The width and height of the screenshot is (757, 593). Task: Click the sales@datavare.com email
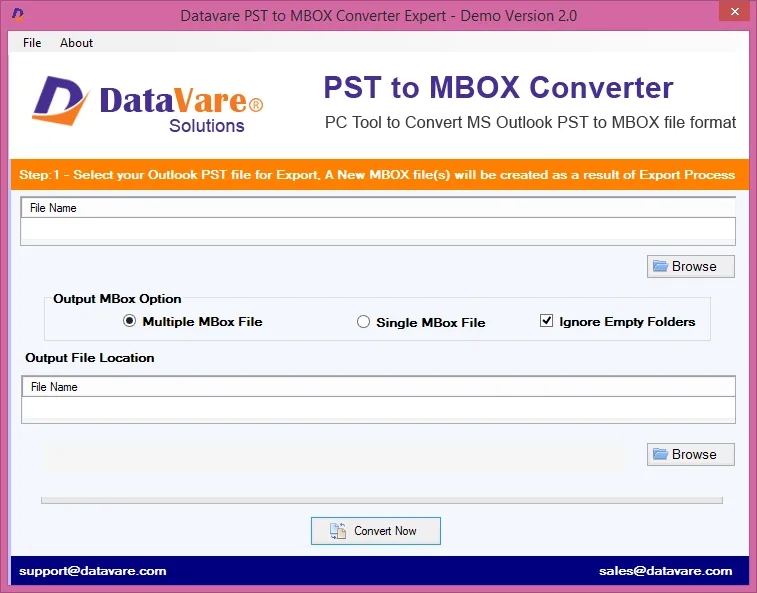[x=665, y=571]
